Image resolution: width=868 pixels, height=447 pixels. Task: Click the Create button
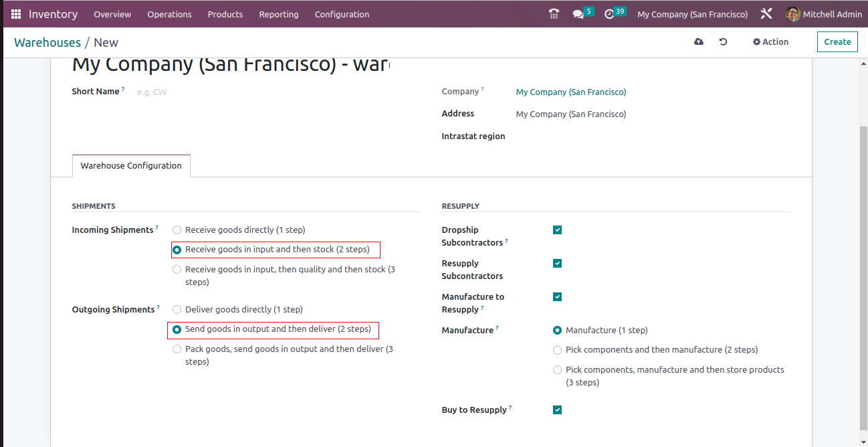point(837,41)
